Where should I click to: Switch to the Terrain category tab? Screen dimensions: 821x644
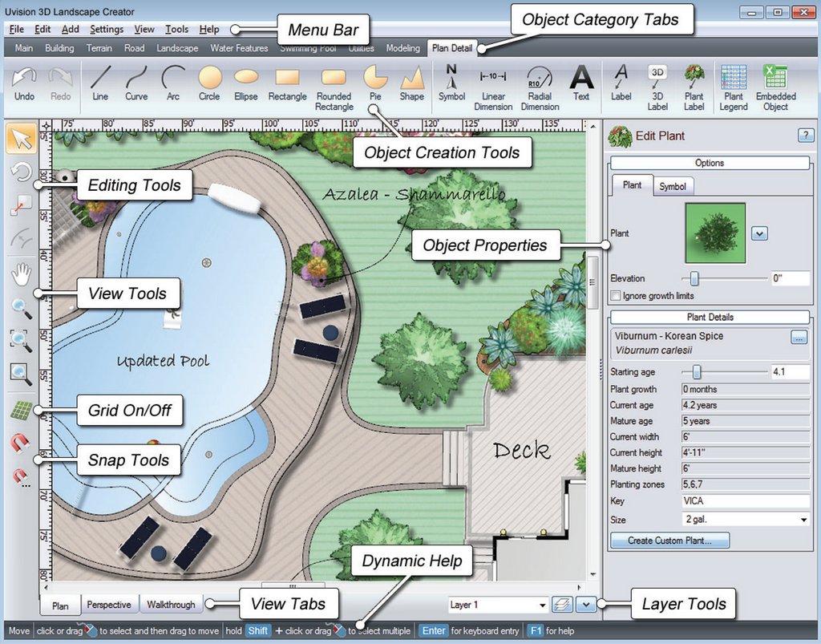[99, 48]
